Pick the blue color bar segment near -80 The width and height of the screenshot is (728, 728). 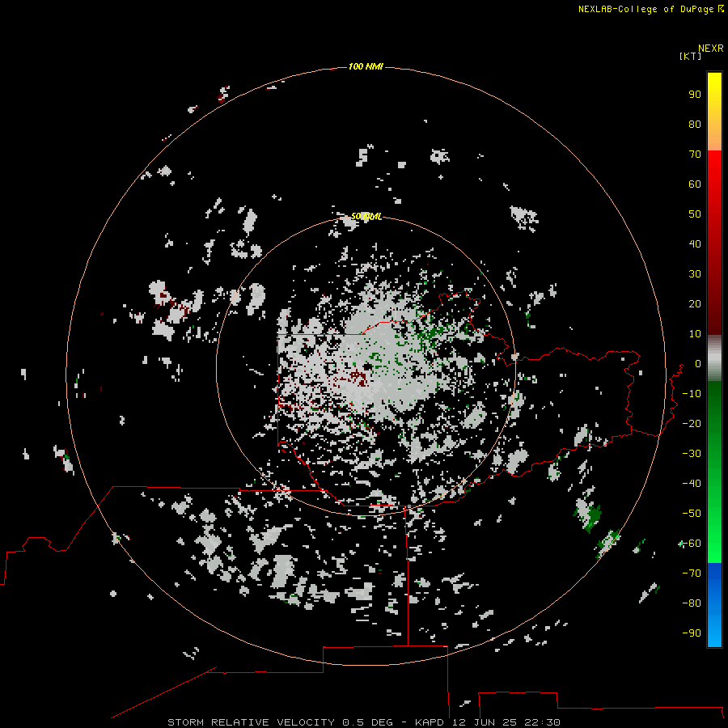[x=714, y=603]
